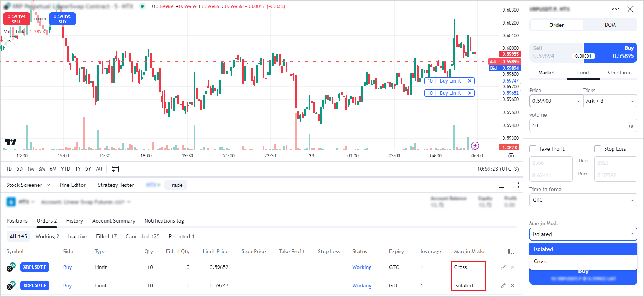Collapse the volume indicator legend
The height and width of the screenshot is (297, 644).
pyautogui.click(x=9, y=41)
